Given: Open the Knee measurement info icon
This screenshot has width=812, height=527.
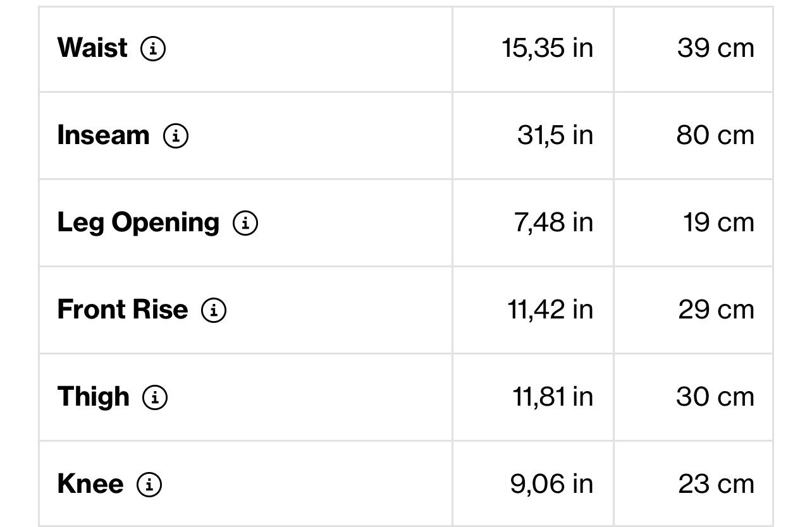Looking at the screenshot, I should [x=149, y=484].
